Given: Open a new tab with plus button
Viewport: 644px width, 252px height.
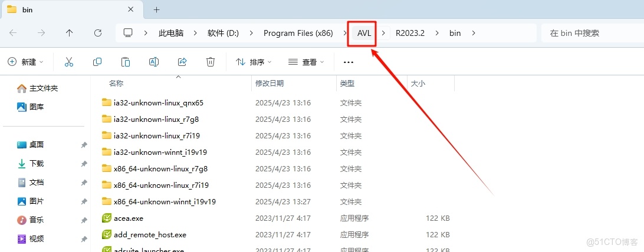Looking at the screenshot, I should tap(156, 10).
